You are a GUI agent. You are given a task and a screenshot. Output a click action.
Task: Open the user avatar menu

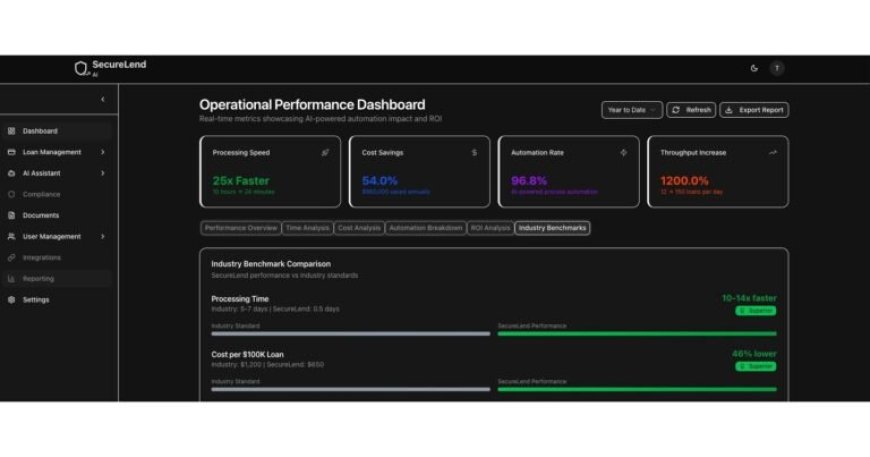coord(777,68)
